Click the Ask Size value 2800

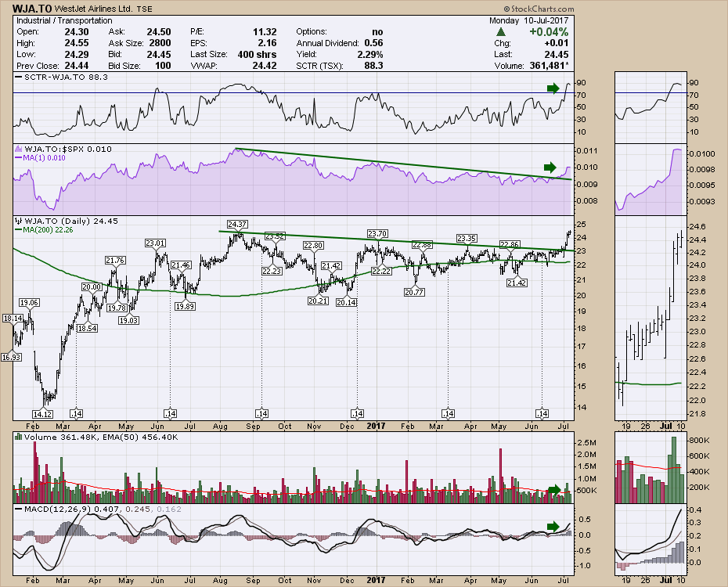point(160,43)
